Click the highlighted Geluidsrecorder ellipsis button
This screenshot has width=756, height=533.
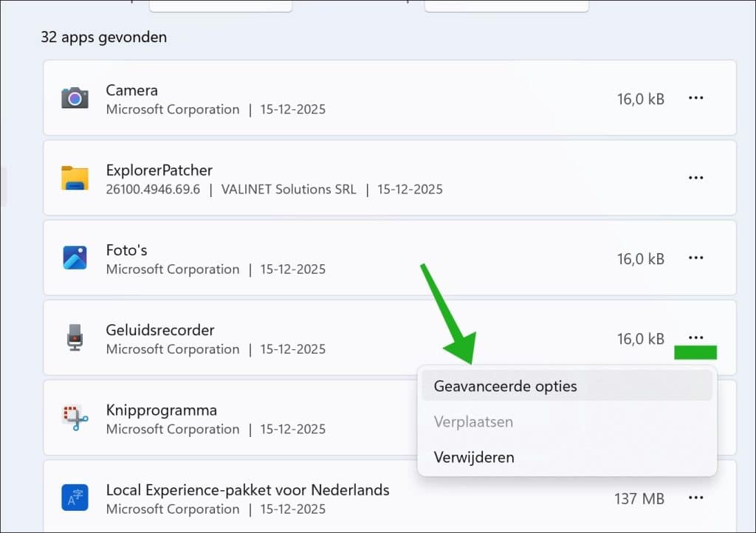[x=695, y=338]
